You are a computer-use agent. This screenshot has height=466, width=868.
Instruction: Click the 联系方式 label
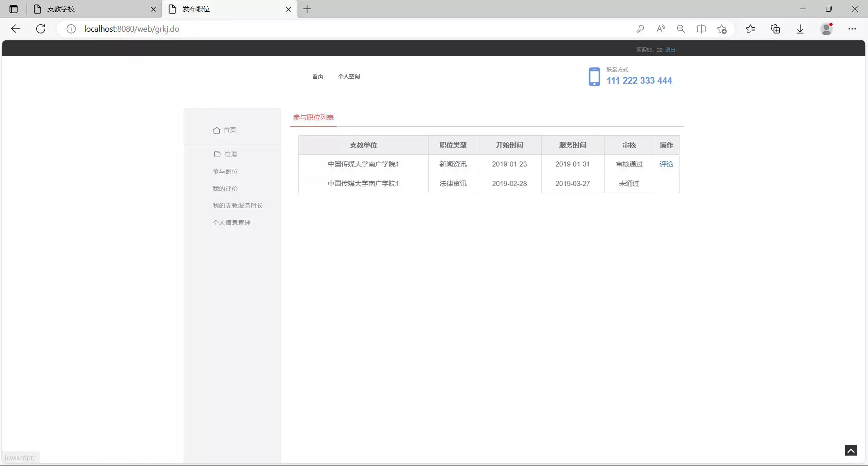tap(618, 70)
